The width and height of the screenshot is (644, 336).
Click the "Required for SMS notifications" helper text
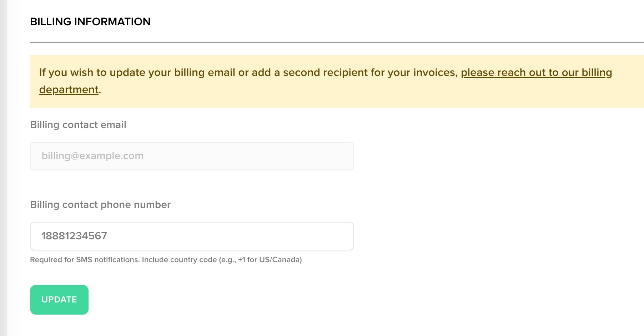tap(85, 260)
